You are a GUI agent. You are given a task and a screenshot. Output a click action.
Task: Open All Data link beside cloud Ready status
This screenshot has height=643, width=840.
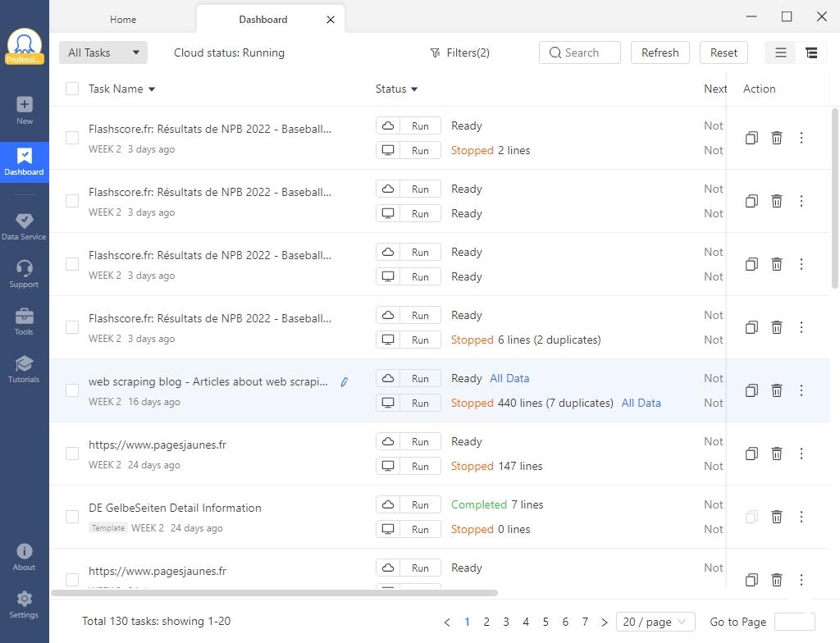pyautogui.click(x=509, y=378)
